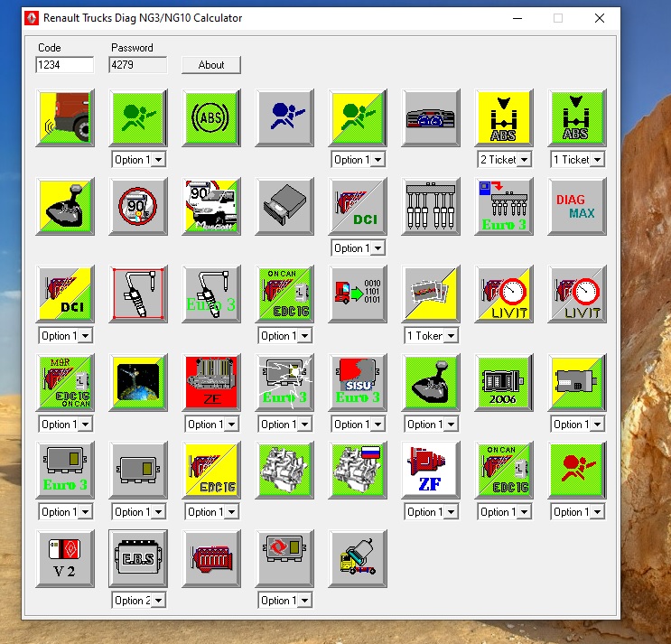This screenshot has height=644, width=671.
Task: Select the DIAG MAX icon
Action: (x=577, y=206)
